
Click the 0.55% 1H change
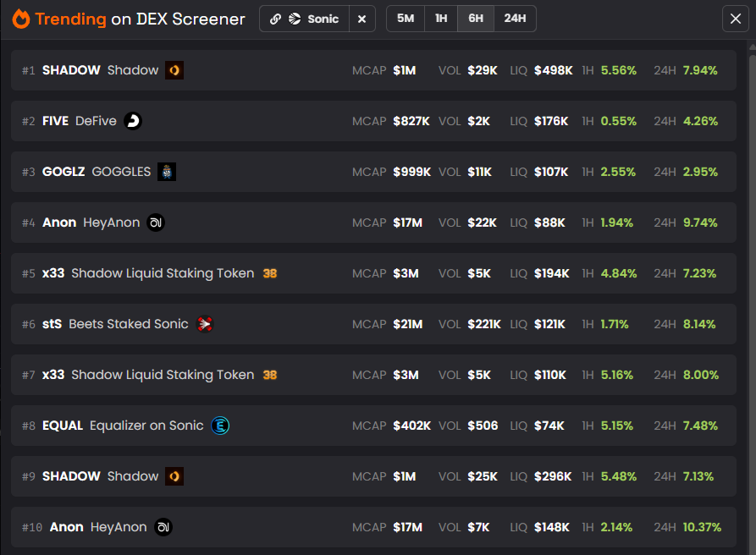[x=619, y=121]
